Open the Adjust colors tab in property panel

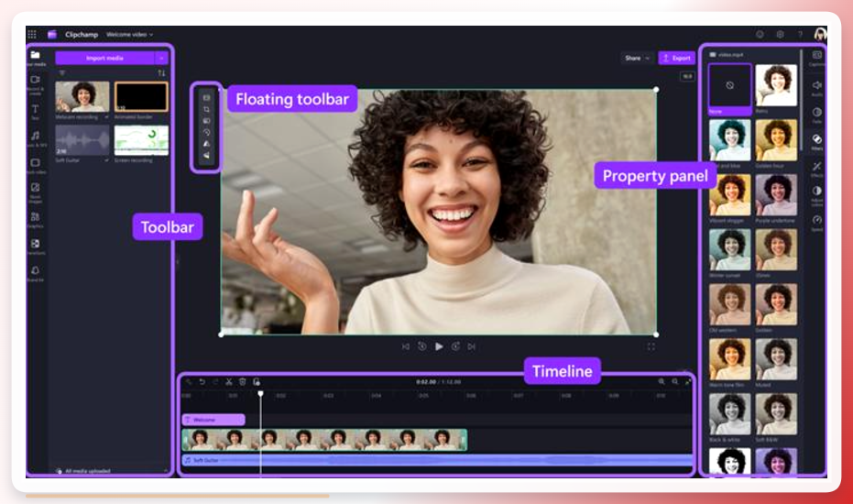tap(816, 195)
